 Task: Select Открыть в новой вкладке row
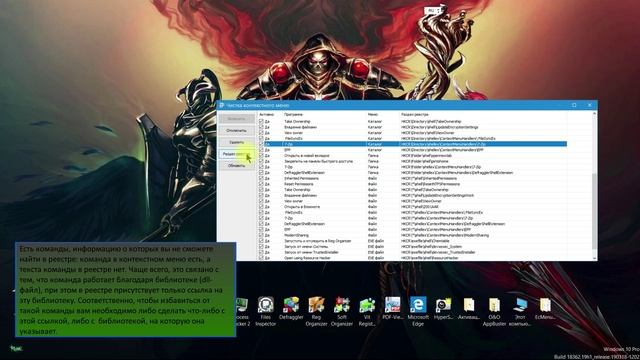tap(412, 156)
